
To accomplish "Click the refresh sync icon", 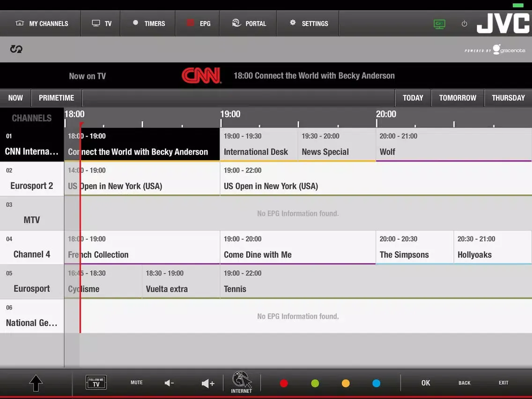I will click(16, 49).
